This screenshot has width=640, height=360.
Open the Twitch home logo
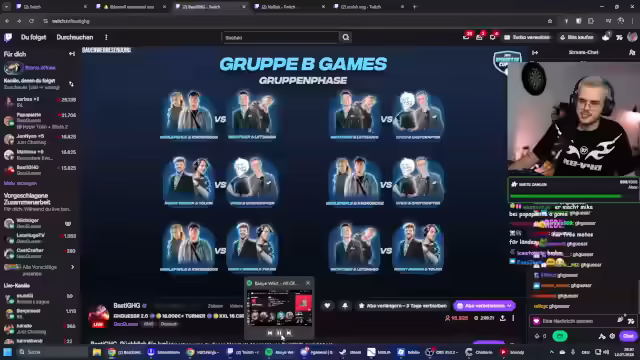pos(8,37)
